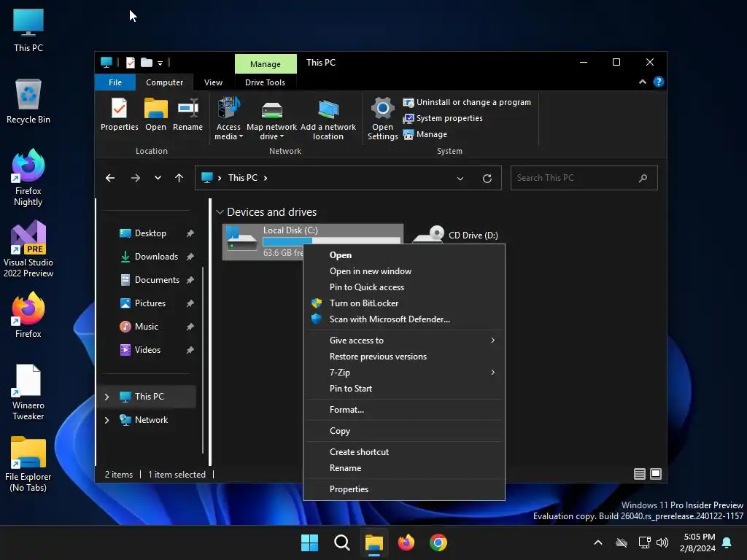
Task: Switch to details view layout button
Action: point(639,474)
